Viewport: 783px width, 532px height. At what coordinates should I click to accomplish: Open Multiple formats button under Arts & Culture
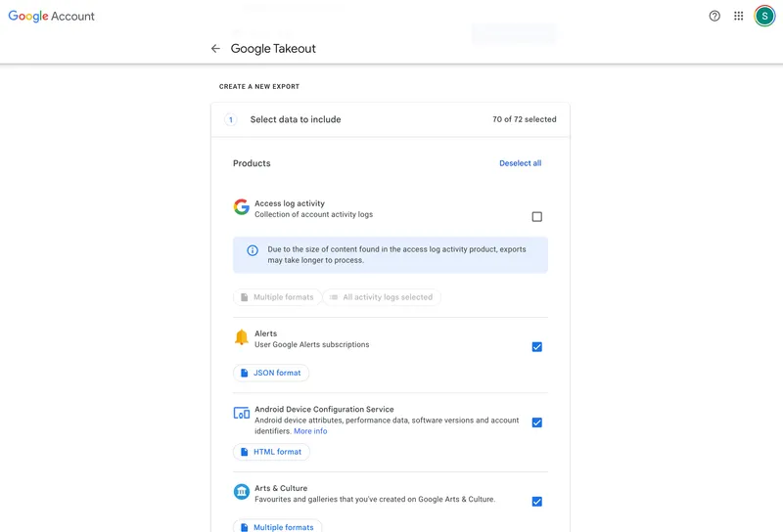pyautogui.click(x=278, y=526)
